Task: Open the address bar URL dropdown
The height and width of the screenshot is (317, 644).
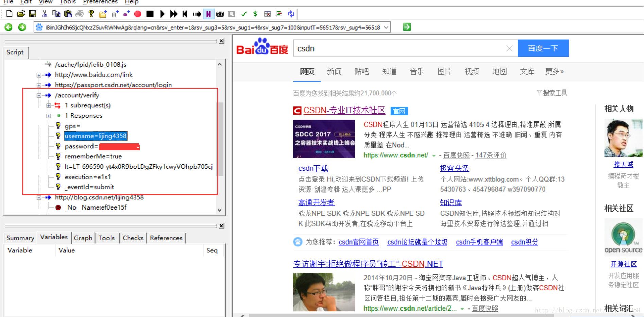Action: (386, 27)
